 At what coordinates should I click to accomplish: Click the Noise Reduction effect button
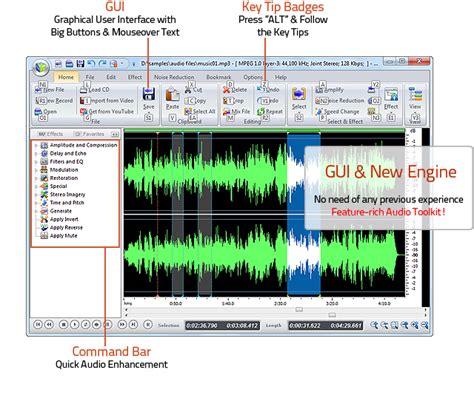click(340, 100)
